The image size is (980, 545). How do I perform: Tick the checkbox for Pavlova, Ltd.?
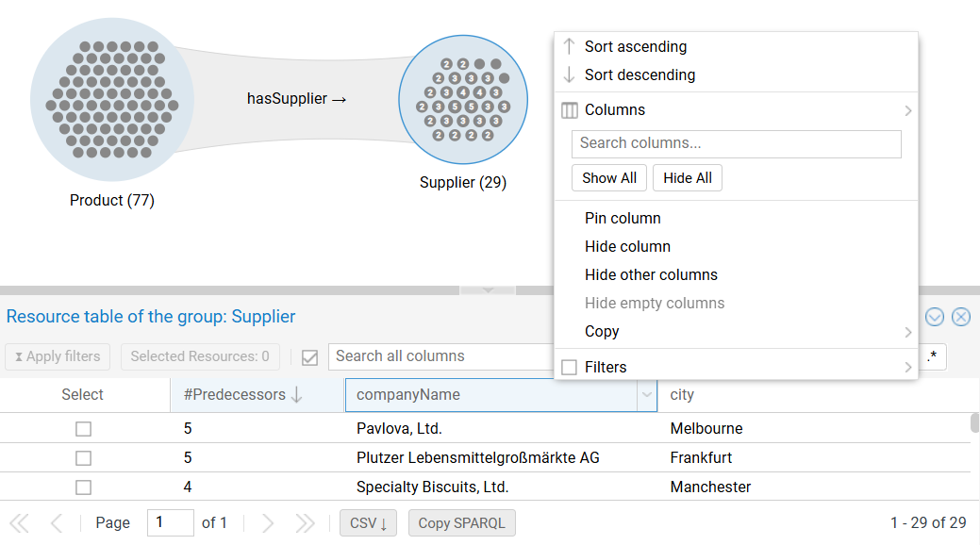(84, 429)
